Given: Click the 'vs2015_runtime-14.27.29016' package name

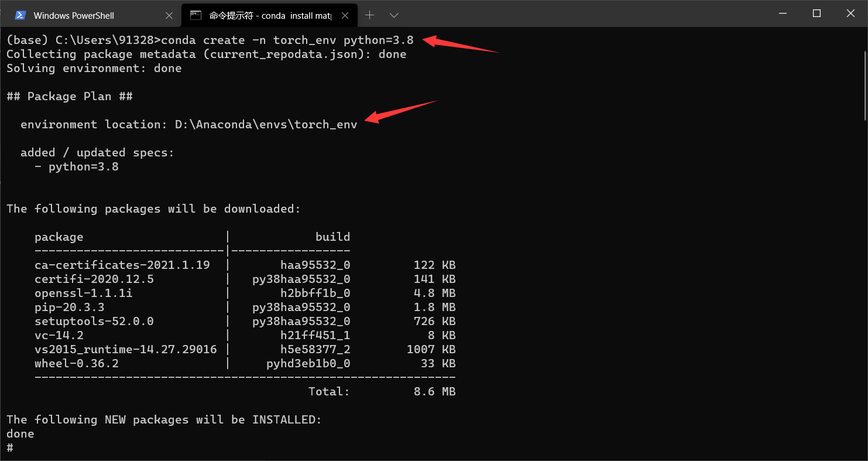Looking at the screenshot, I should point(126,350).
